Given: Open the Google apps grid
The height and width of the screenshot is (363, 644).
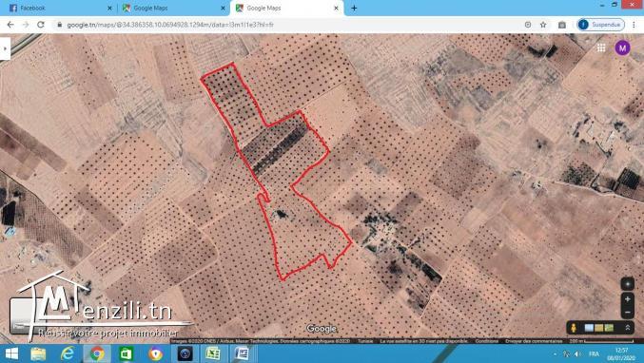Looking at the screenshot, I should click(x=601, y=48).
